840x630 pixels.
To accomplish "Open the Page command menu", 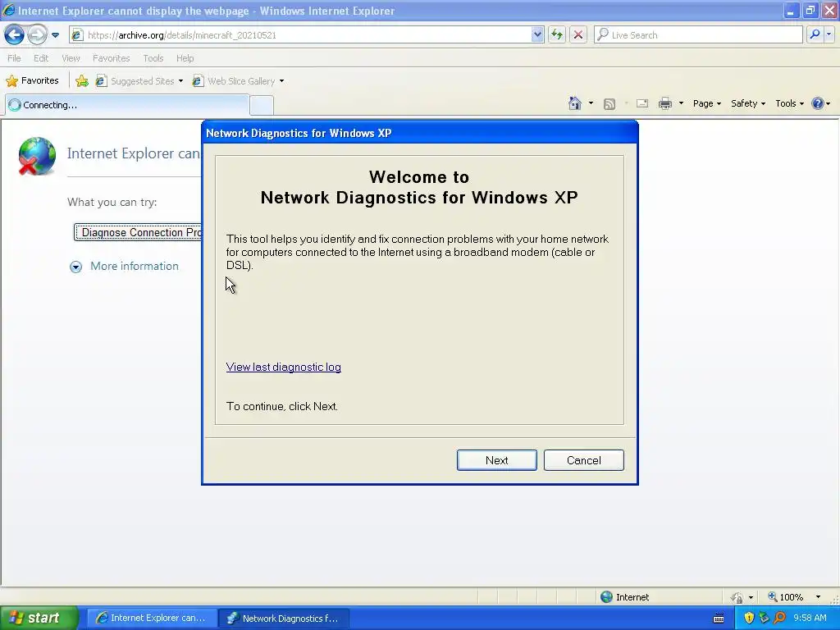I will tap(706, 103).
